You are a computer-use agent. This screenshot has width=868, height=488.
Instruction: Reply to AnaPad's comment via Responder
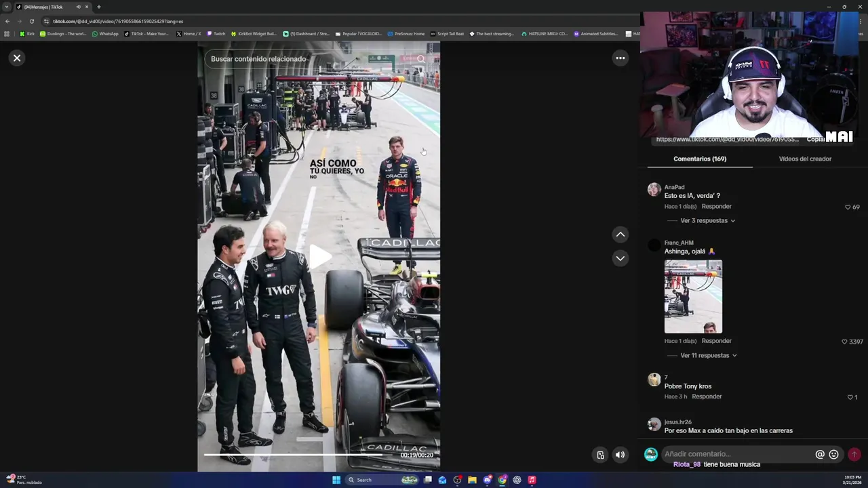(x=716, y=206)
